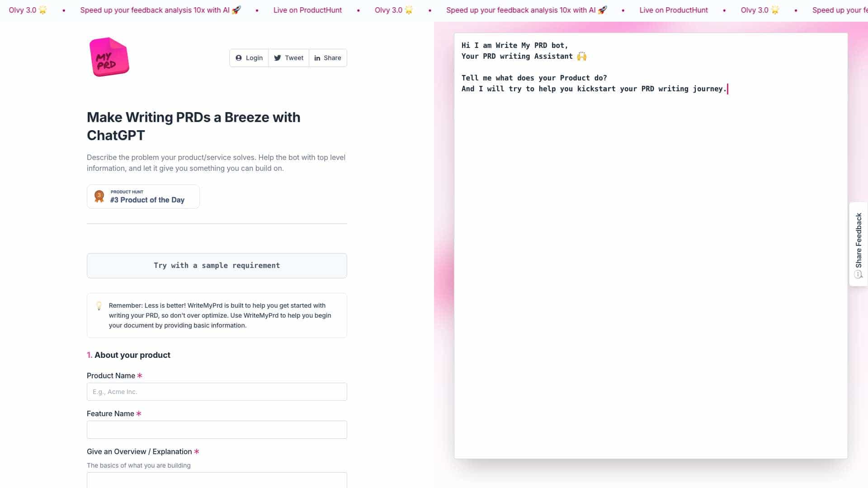Image resolution: width=868 pixels, height=488 pixels.
Task: Click the 'Remember: Less is better!' tip text
Action: tap(220, 315)
